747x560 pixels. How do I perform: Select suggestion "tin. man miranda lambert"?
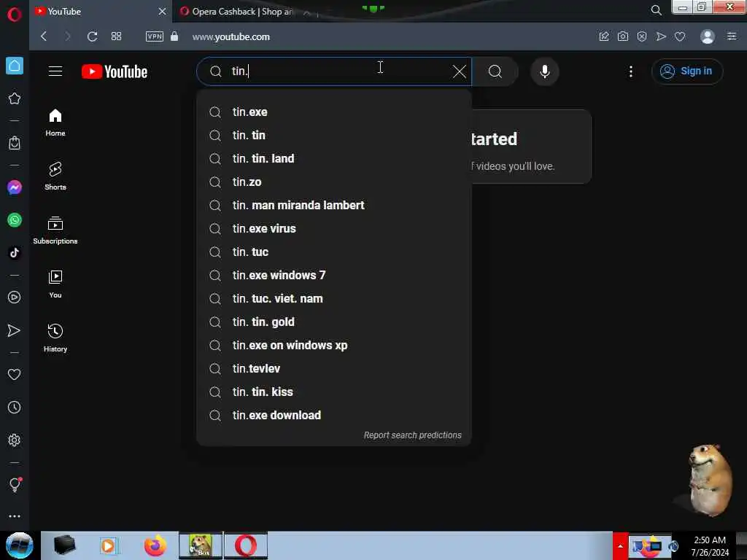point(334,205)
